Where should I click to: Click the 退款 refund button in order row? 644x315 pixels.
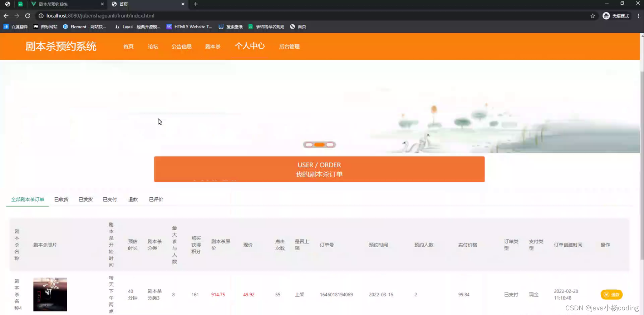(611, 295)
